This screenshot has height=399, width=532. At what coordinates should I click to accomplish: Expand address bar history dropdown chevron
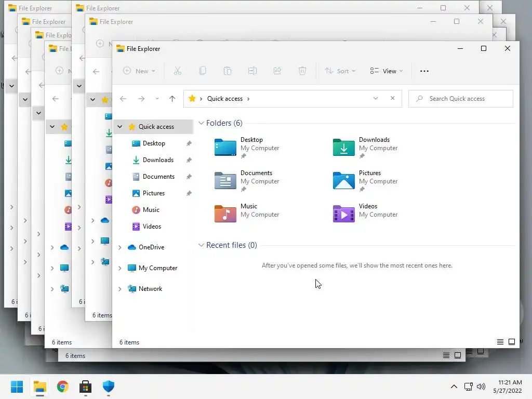(x=376, y=98)
